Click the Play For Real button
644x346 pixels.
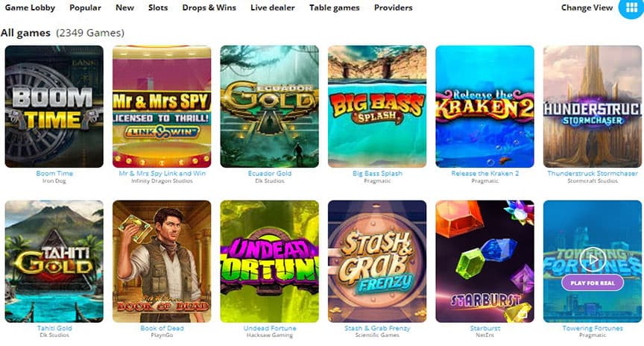click(x=593, y=283)
